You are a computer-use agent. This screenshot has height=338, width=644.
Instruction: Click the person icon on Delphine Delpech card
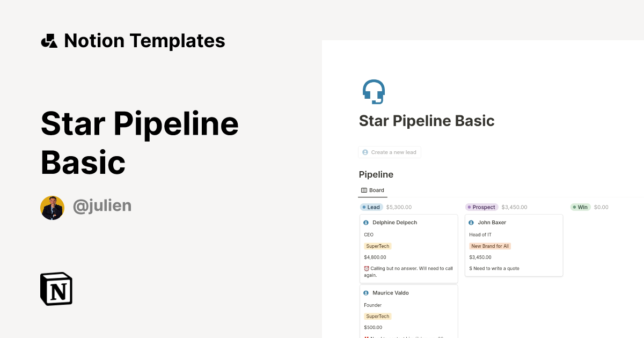coord(366,222)
